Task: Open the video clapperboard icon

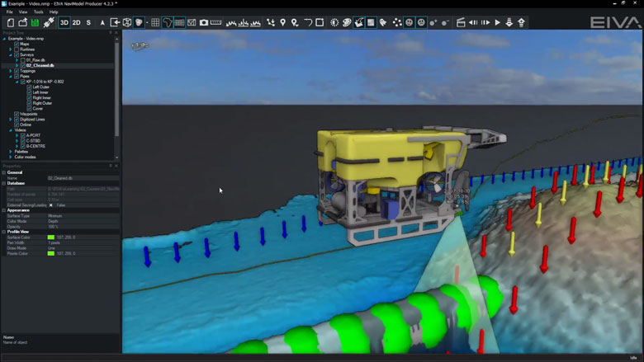Action: [461, 22]
